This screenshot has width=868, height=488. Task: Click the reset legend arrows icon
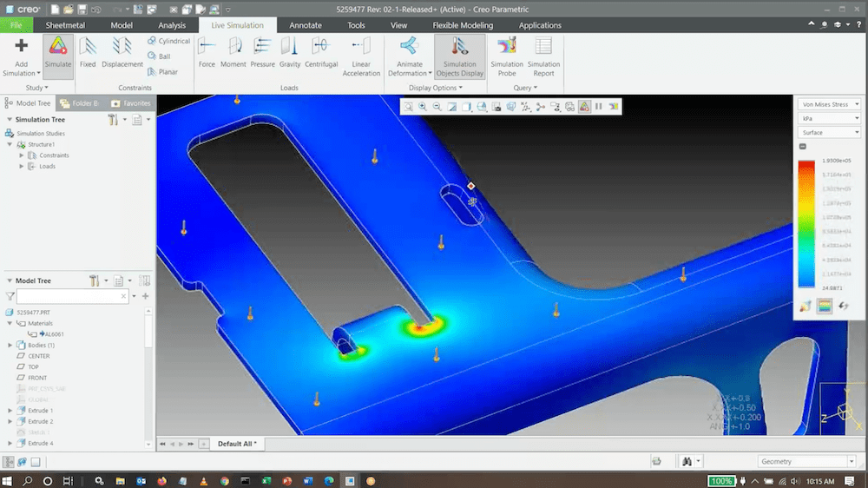(844, 306)
